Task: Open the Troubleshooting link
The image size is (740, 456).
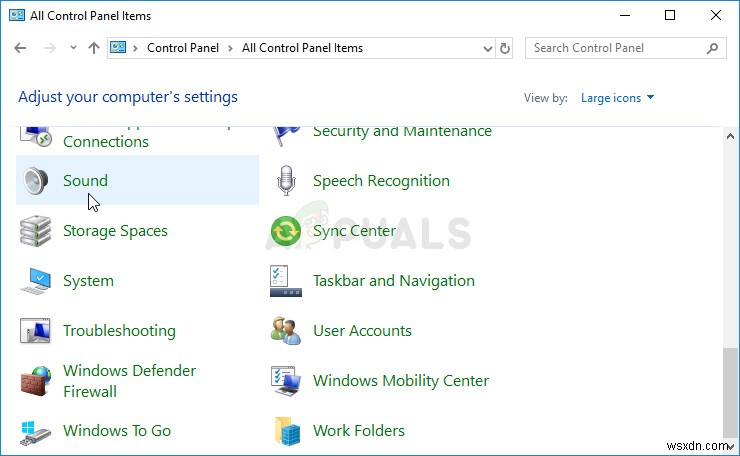Action: click(119, 331)
